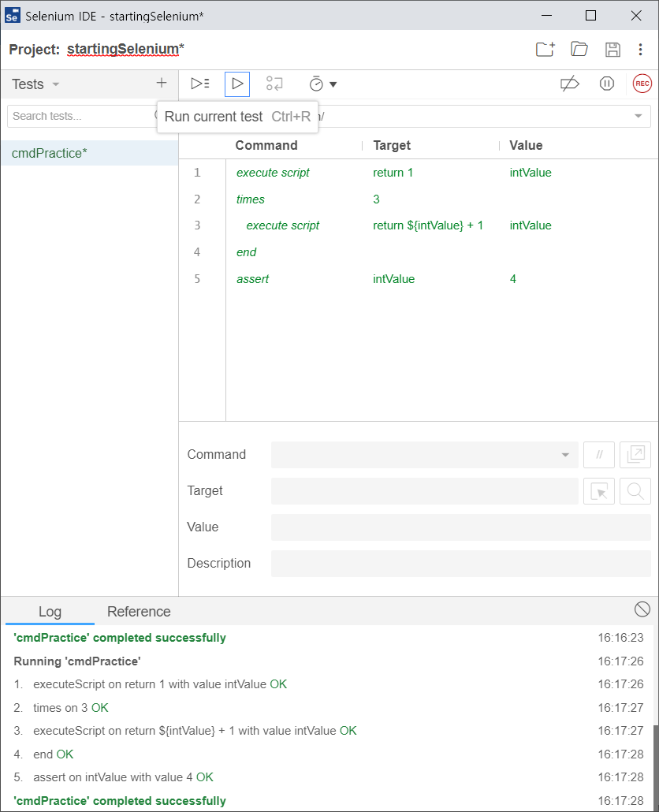659x812 pixels.
Task: Click the open new window configuration icon
Action: [635, 455]
